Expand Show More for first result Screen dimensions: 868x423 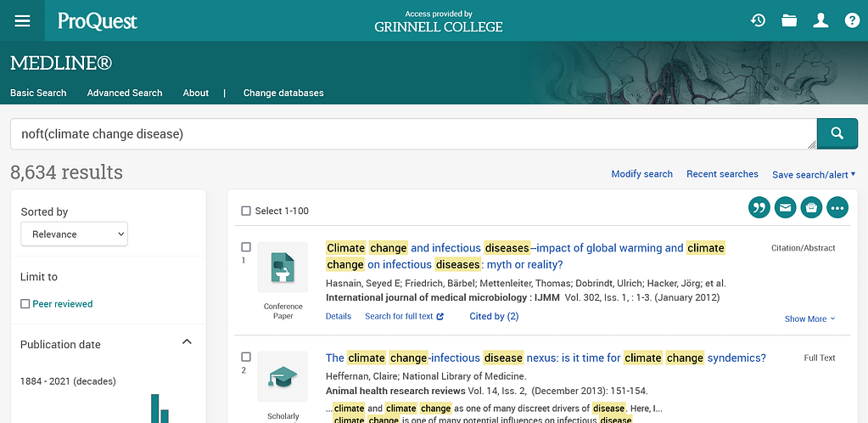click(809, 319)
